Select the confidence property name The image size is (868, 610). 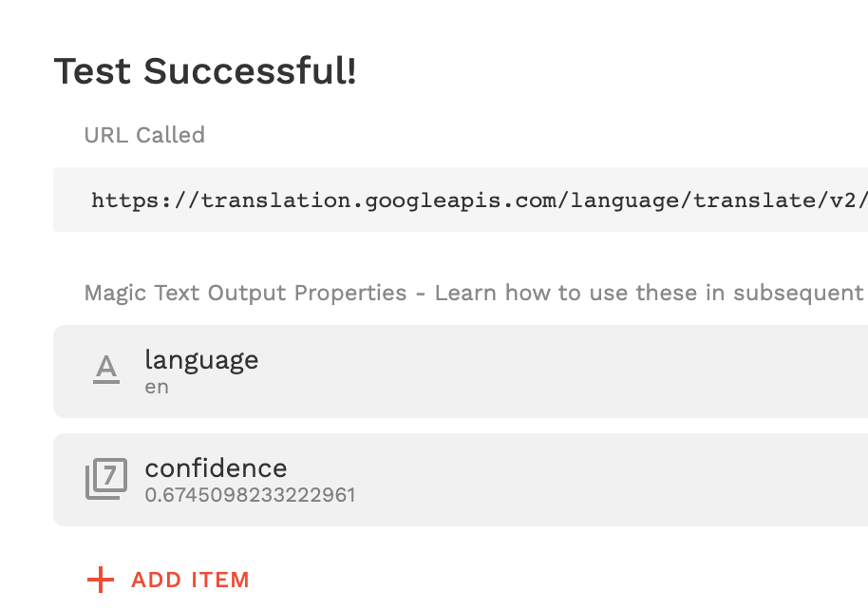(x=216, y=468)
